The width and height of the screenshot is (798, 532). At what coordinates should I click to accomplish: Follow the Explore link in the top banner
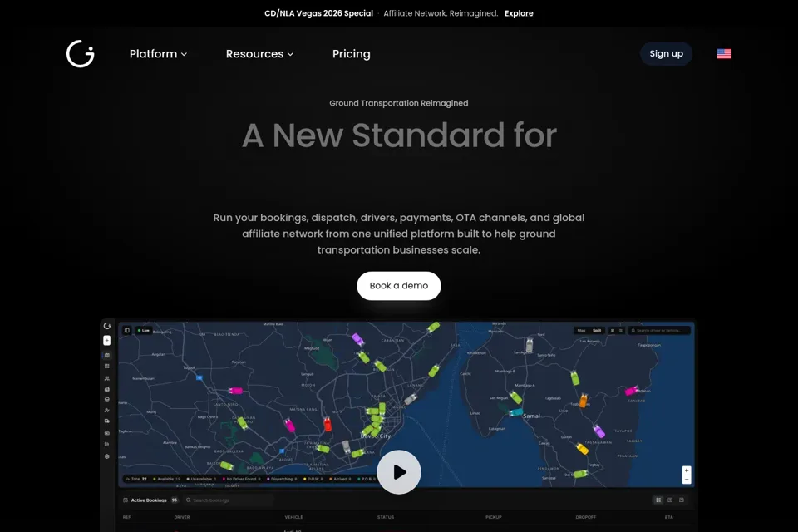click(519, 13)
